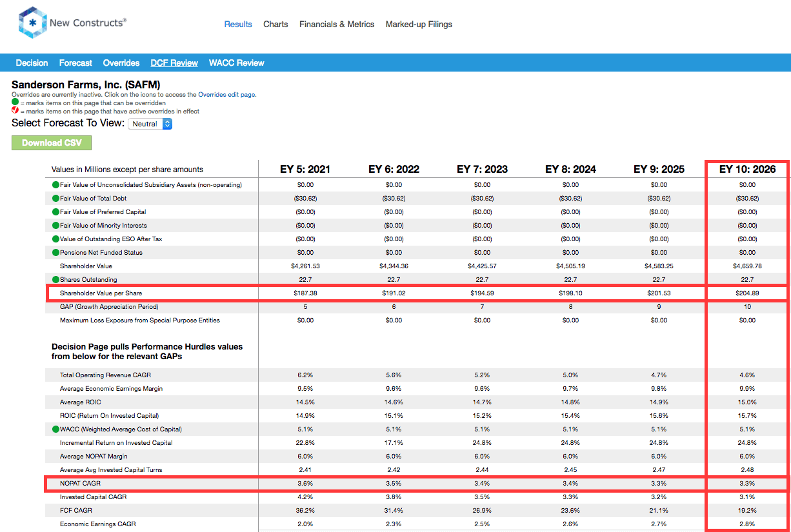Click the Average Avg Invested Capital Turns label

point(111,470)
